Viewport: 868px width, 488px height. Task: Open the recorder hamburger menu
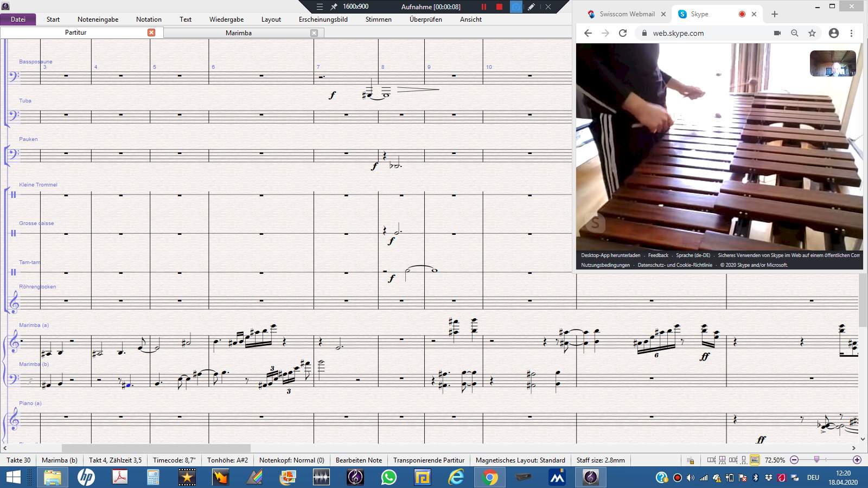click(320, 7)
